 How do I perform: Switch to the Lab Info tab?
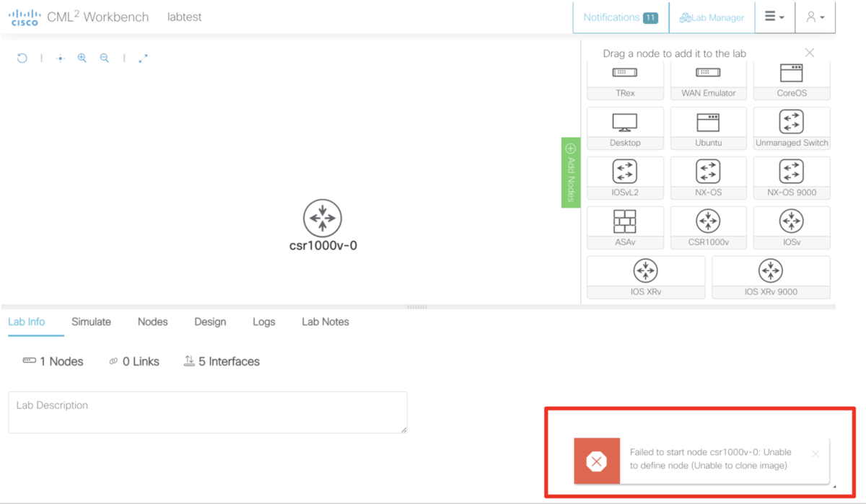point(27,322)
